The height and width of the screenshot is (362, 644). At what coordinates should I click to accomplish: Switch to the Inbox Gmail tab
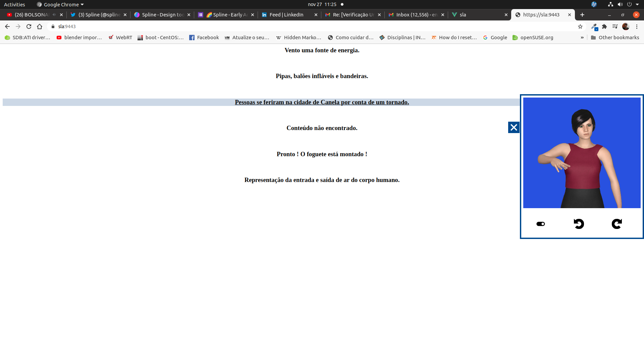point(416,15)
